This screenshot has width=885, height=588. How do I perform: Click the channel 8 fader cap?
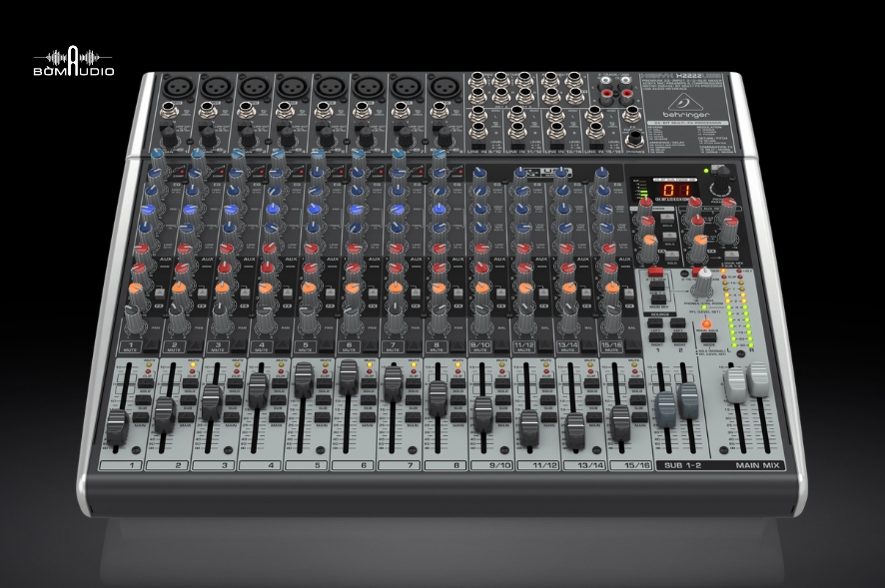(x=438, y=398)
